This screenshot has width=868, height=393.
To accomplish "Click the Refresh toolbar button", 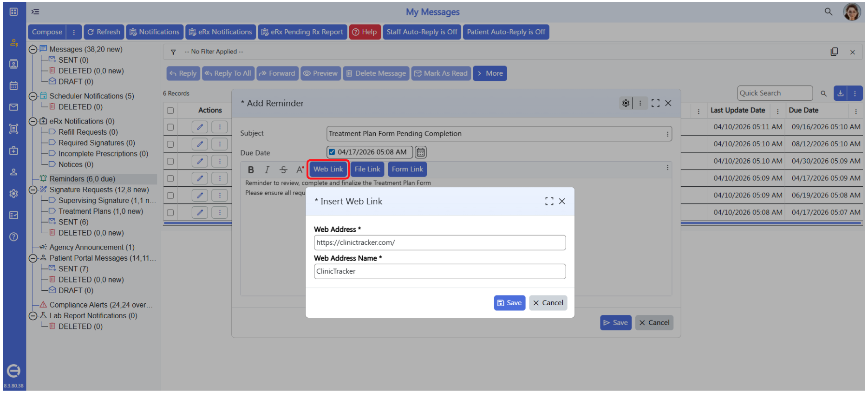I will [x=104, y=32].
